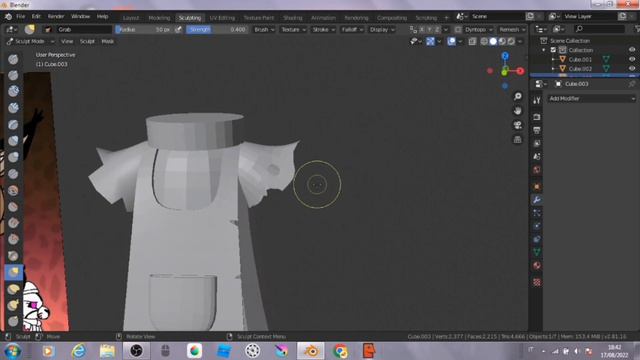The width and height of the screenshot is (640, 360).
Task: Expand the Cube.002 tree item
Action: tap(553, 69)
